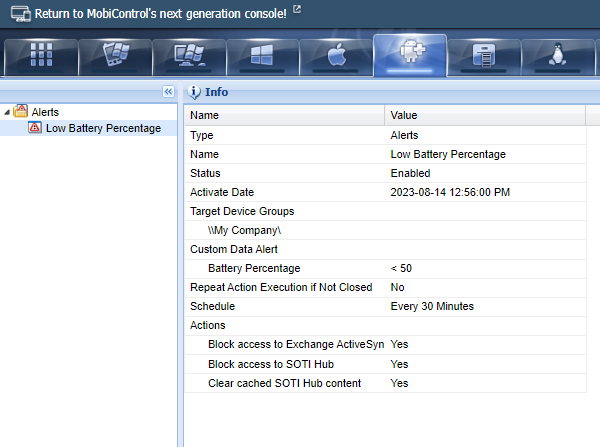Screen dimensions: 600x447
Task: Click the Every 30 Minutes value
Action: click(x=432, y=306)
